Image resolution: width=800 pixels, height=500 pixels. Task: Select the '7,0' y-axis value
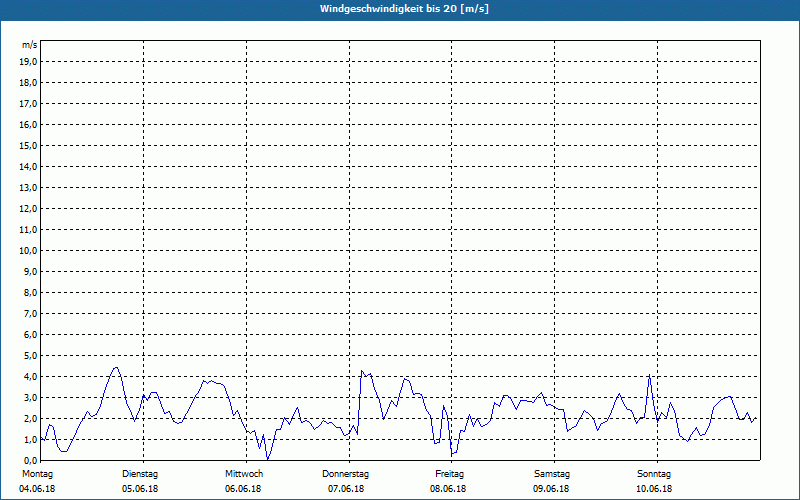pos(31,314)
